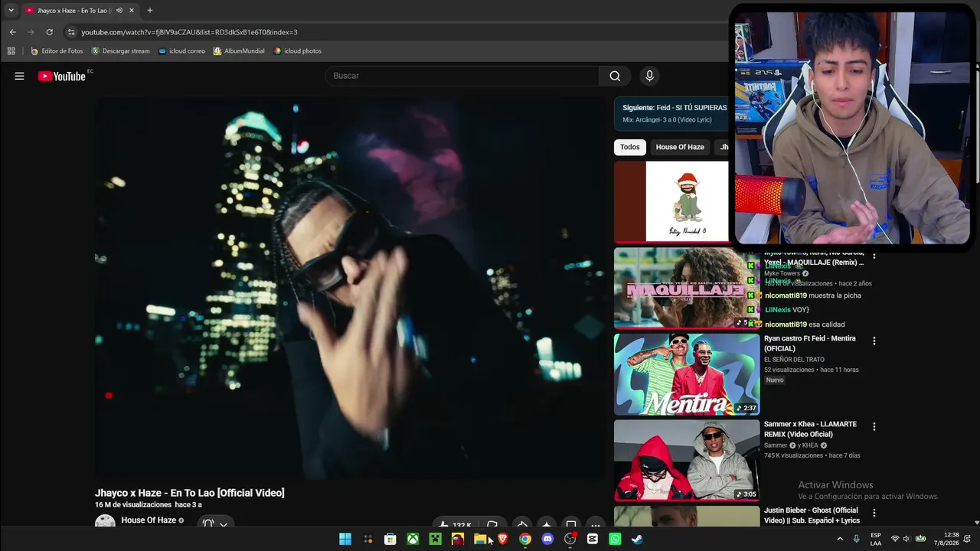Open the Descargar stream bookmark
Image resolution: width=980 pixels, height=551 pixels.
pyautogui.click(x=120, y=51)
